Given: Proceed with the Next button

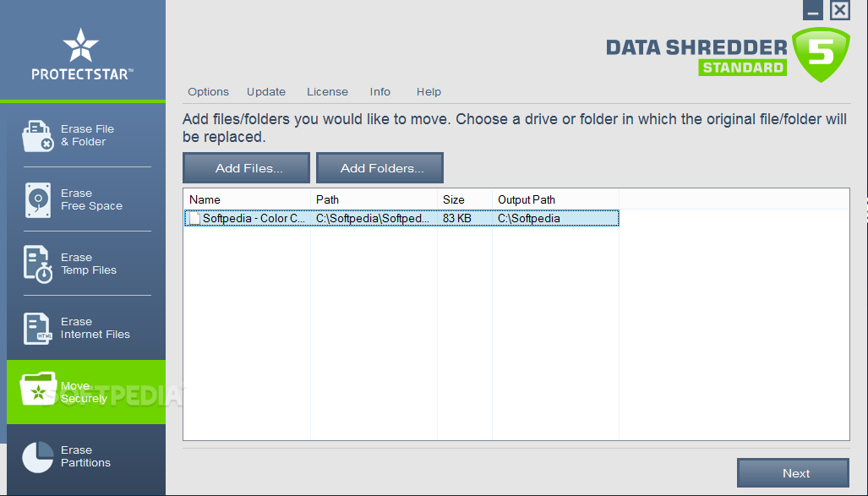Looking at the screenshot, I should 794,472.
